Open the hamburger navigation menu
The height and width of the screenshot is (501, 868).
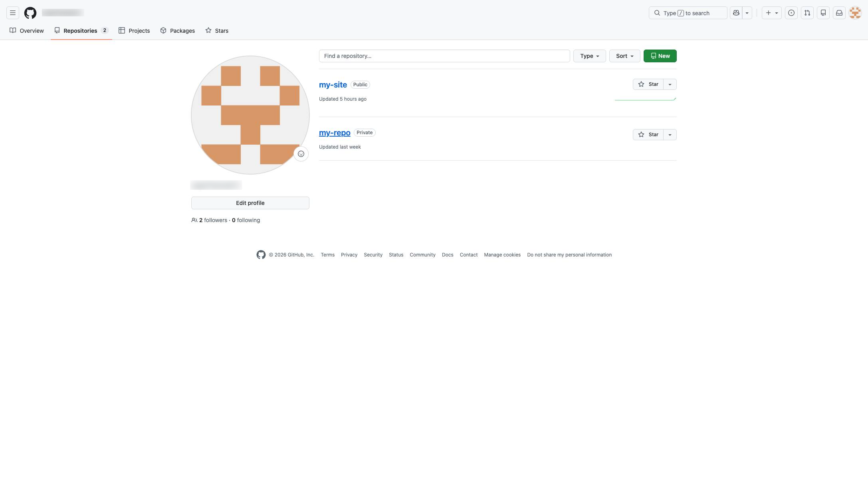[13, 13]
